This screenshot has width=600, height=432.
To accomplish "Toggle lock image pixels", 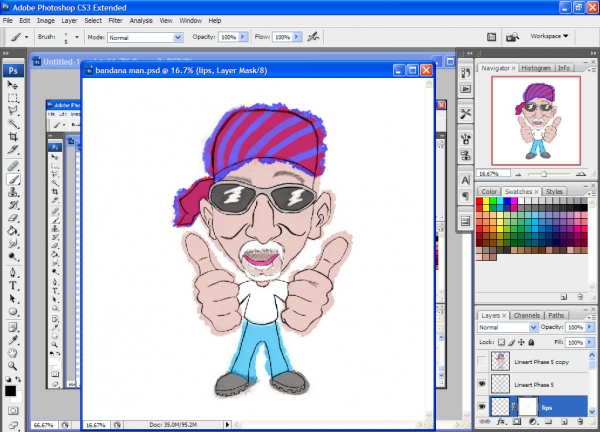I will pos(512,342).
